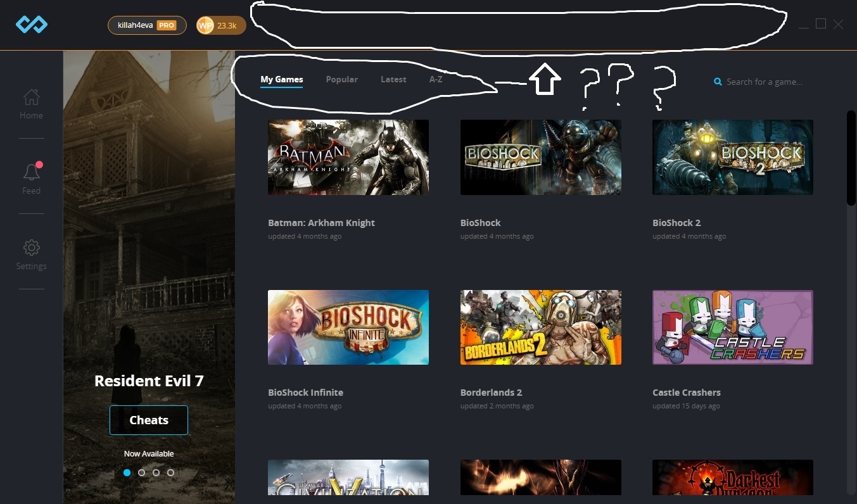
Task: Open the Batman: Arkham Knight thumbnail
Action: pyautogui.click(x=348, y=157)
